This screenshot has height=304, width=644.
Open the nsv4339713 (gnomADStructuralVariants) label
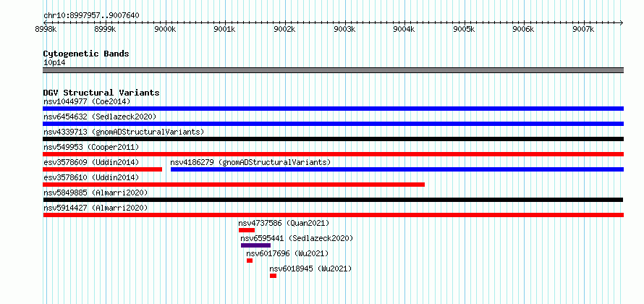[x=124, y=132]
